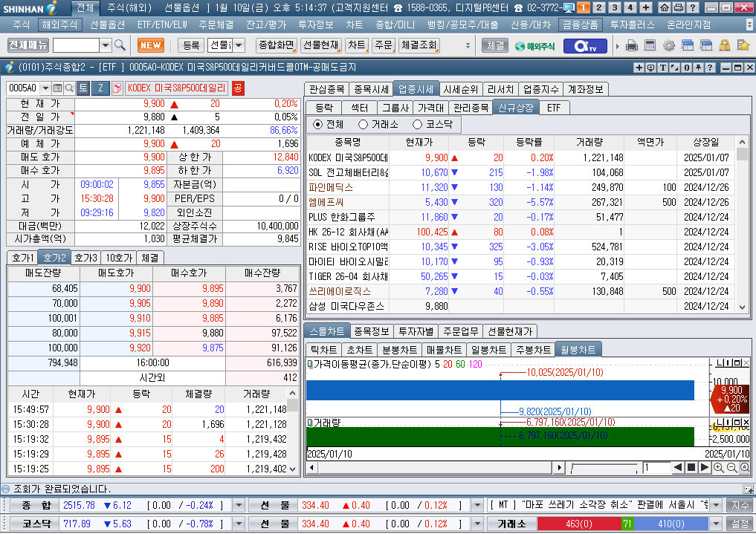756x534 pixels.
Task: Click the chart count input showing 1
Action: [x=656, y=468]
